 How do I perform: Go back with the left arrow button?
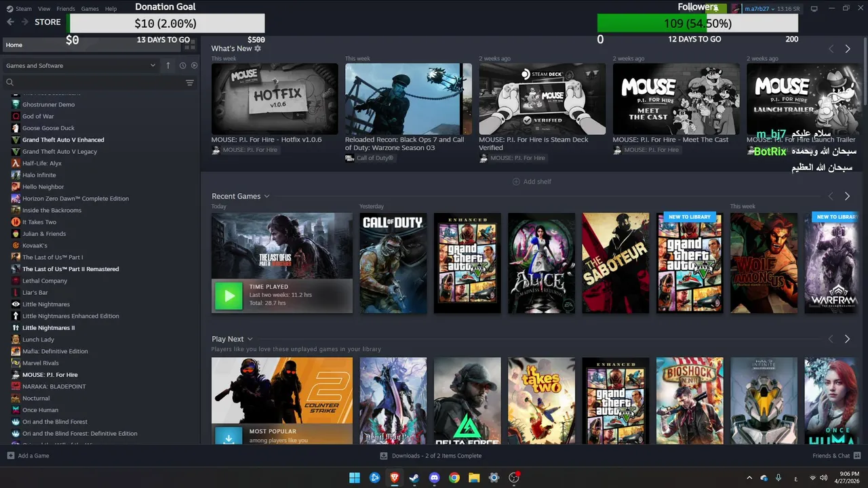point(10,22)
